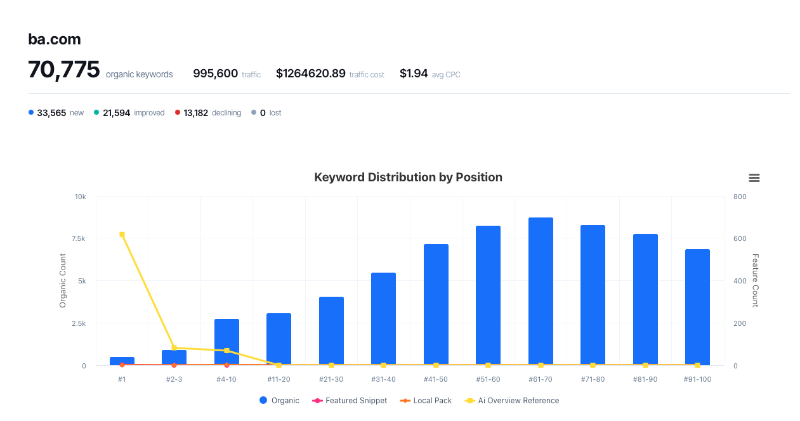
Task: Click the 33,565 new keywords stat
Action: coord(56,113)
